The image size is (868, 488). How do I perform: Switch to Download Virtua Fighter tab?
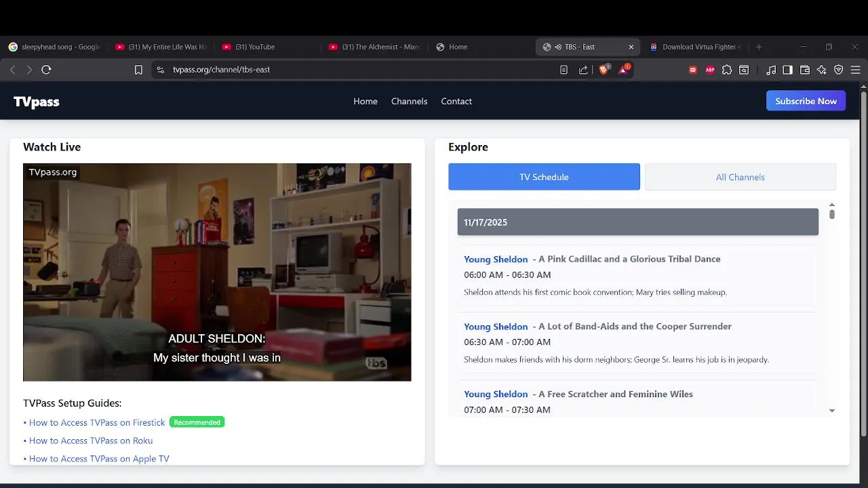(695, 47)
